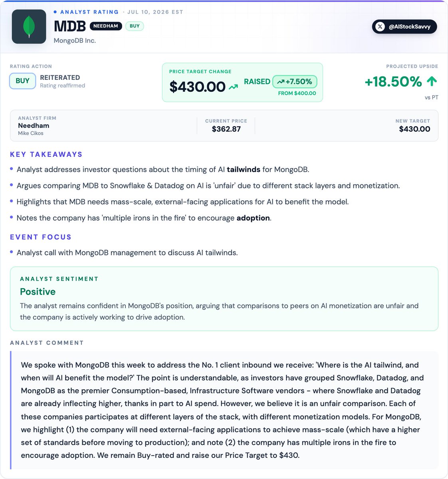Screen dimensions: 448x479
Task: Select the NEEDHAM dark pill tag
Action: point(106,26)
